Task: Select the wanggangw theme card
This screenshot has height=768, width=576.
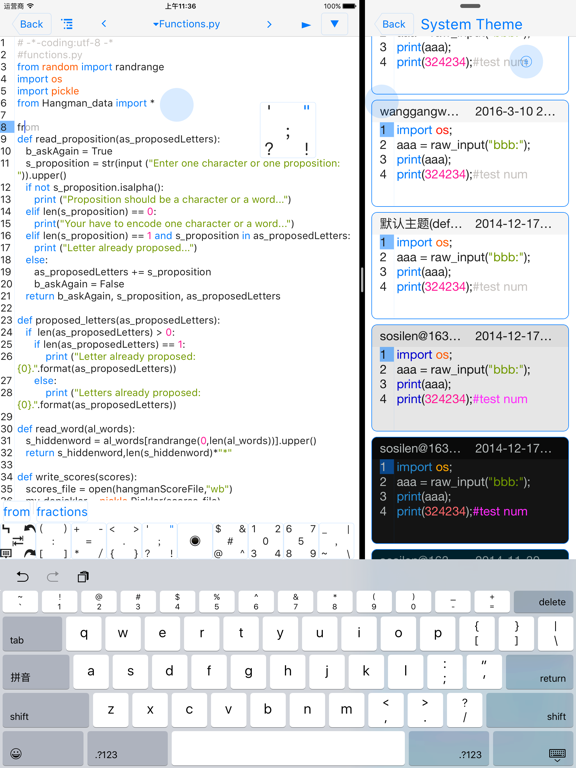Action: tap(470, 153)
